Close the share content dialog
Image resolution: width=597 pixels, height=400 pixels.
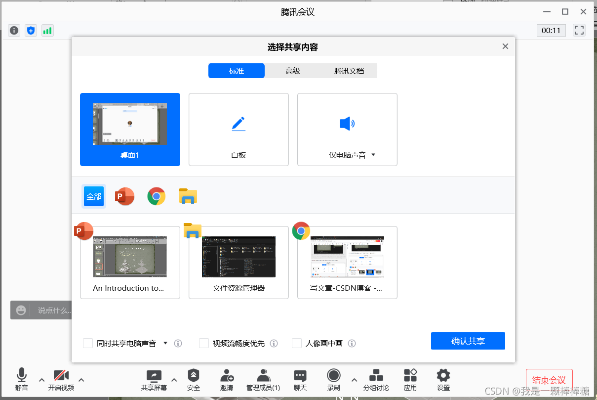click(x=505, y=46)
